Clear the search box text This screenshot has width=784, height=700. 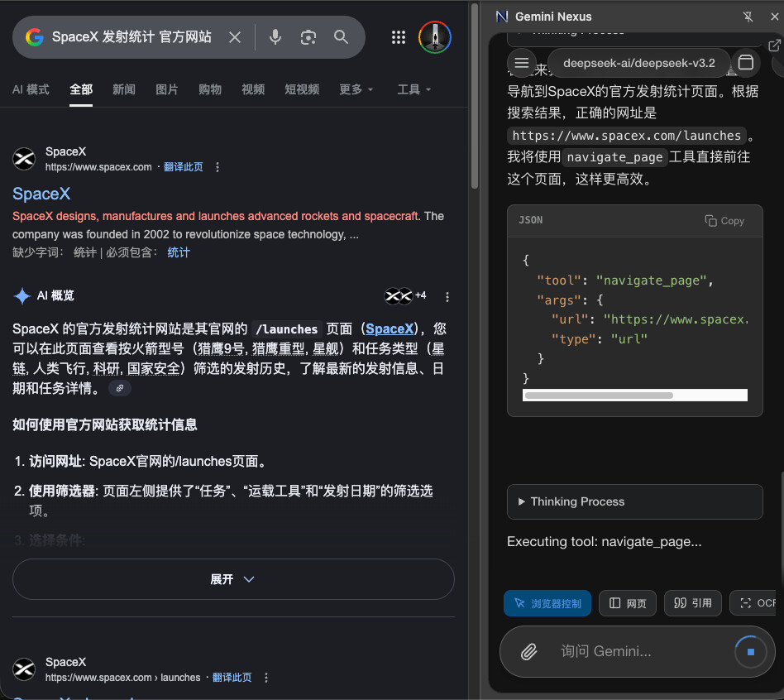point(235,37)
